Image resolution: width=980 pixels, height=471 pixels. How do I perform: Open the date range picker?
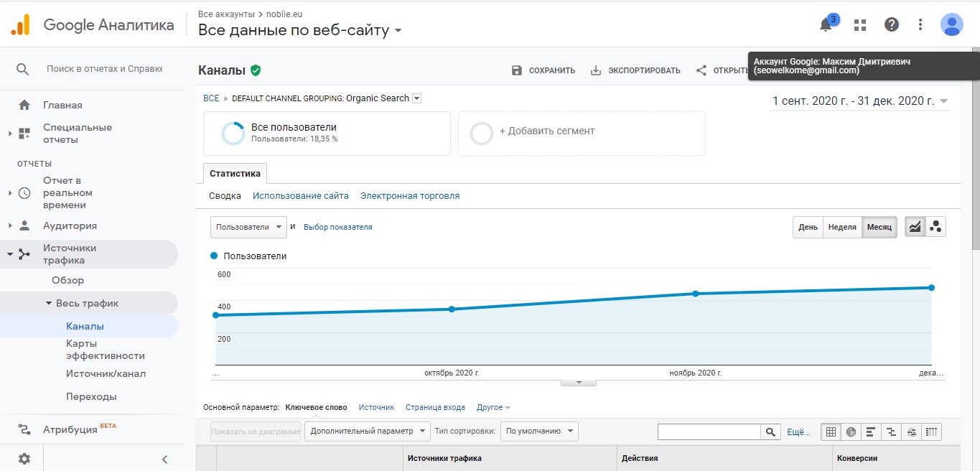(860, 101)
